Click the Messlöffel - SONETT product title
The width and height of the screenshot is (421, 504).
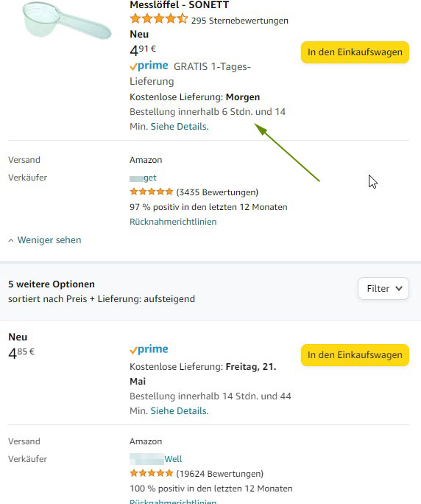point(179,5)
